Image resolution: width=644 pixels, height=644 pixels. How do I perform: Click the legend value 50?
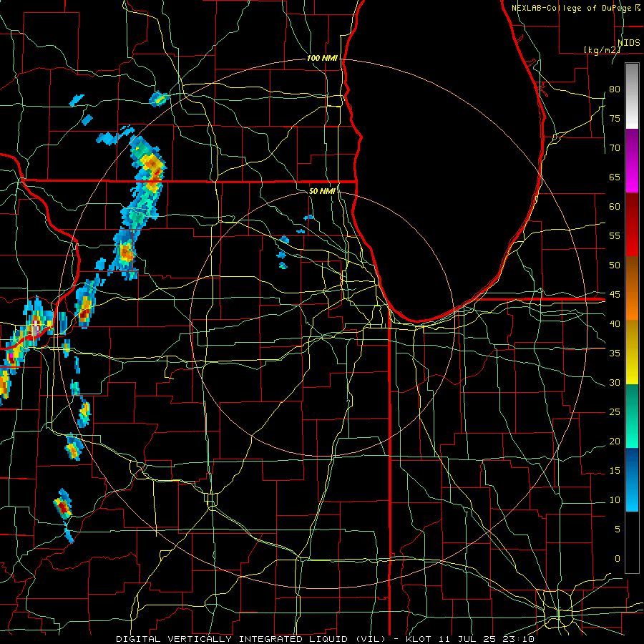pyautogui.click(x=615, y=265)
